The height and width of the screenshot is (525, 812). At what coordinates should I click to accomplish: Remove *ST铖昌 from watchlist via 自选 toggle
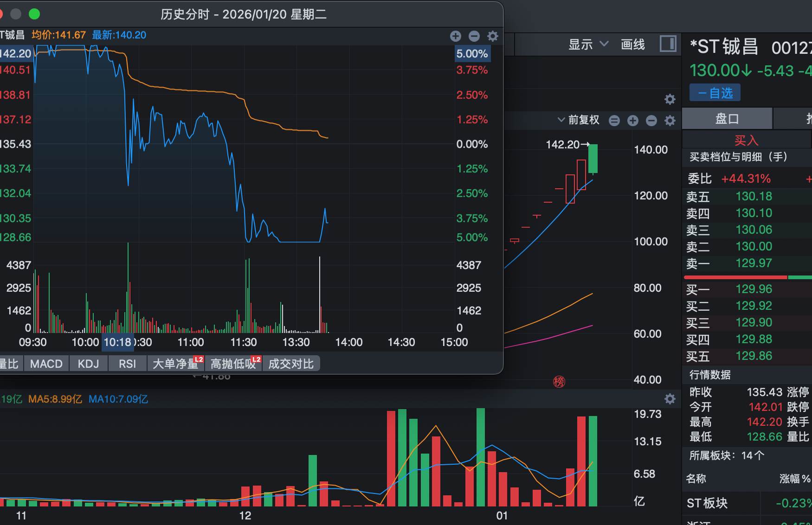click(x=715, y=92)
